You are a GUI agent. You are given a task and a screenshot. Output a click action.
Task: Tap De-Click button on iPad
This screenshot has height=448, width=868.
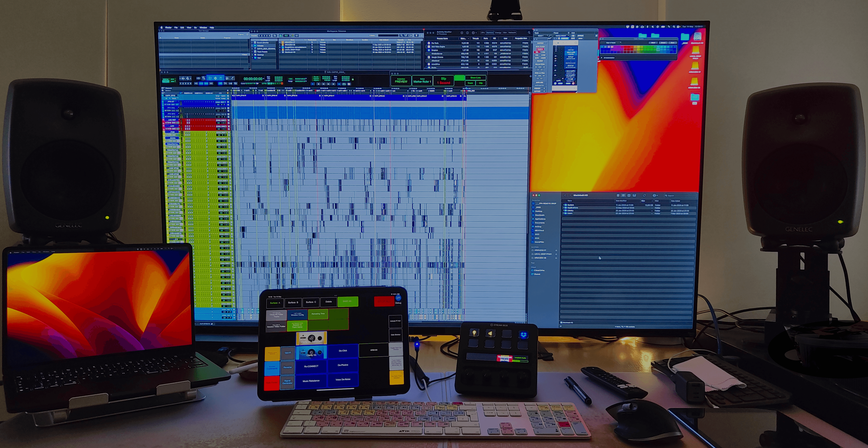[x=343, y=351]
